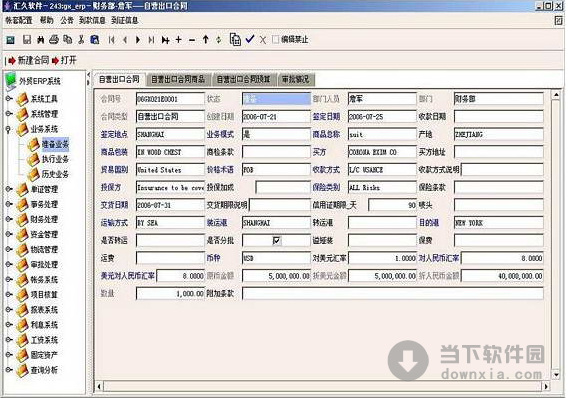The width and height of the screenshot is (568, 398).
Task: Expand the 系统管理 tree node
Action: tap(9, 114)
